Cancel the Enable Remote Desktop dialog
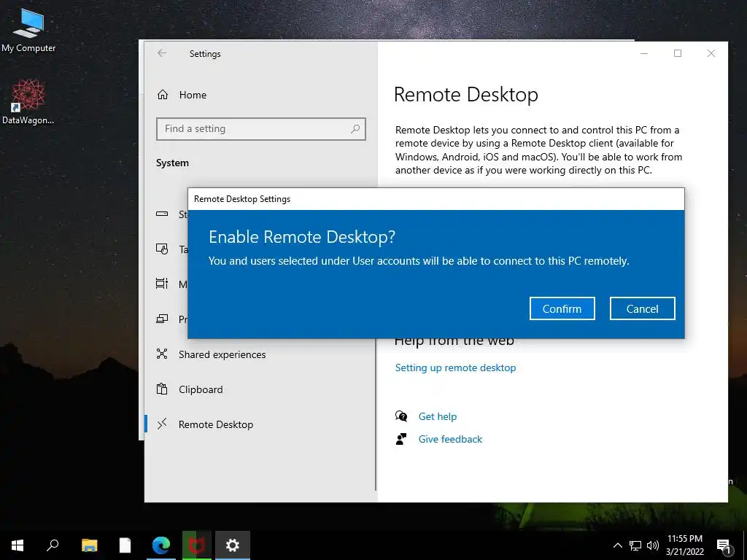Image resolution: width=747 pixels, height=560 pixels. coord(642,308)
